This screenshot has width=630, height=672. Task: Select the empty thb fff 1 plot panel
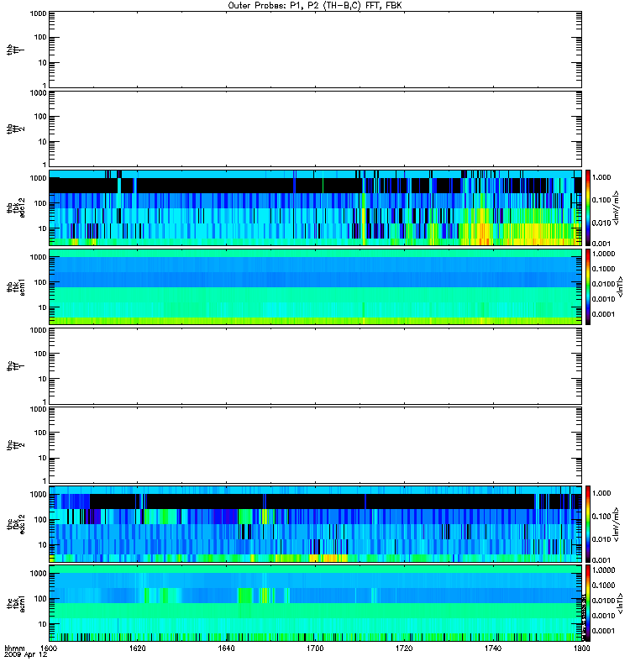pos(315,50)
